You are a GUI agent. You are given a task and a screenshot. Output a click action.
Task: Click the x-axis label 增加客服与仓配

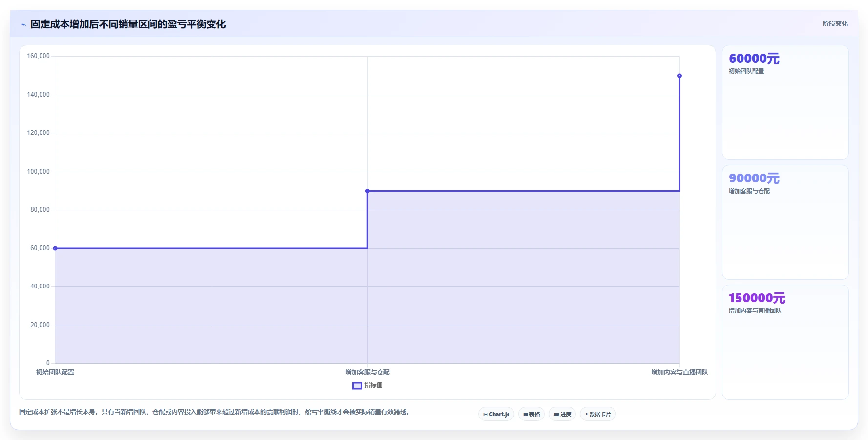click(x=367, y=372)
